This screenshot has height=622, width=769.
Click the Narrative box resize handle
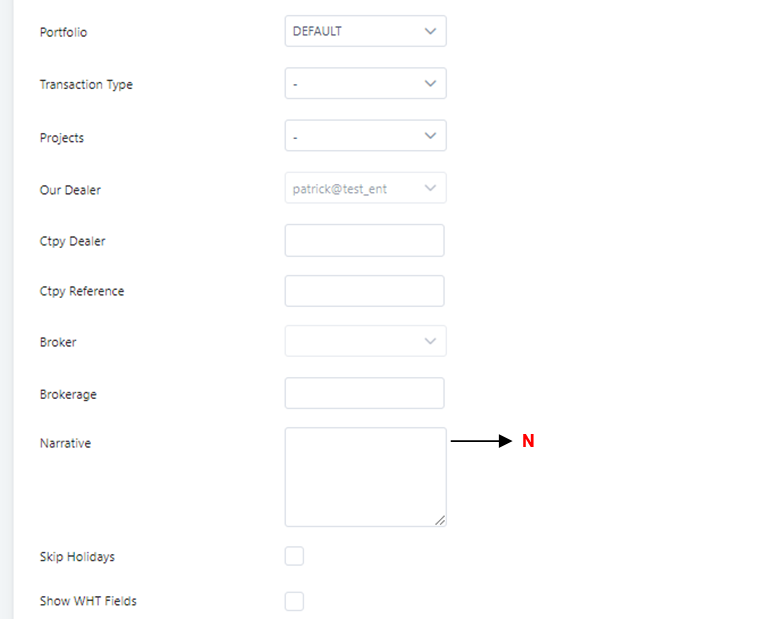tap(440, 520)
